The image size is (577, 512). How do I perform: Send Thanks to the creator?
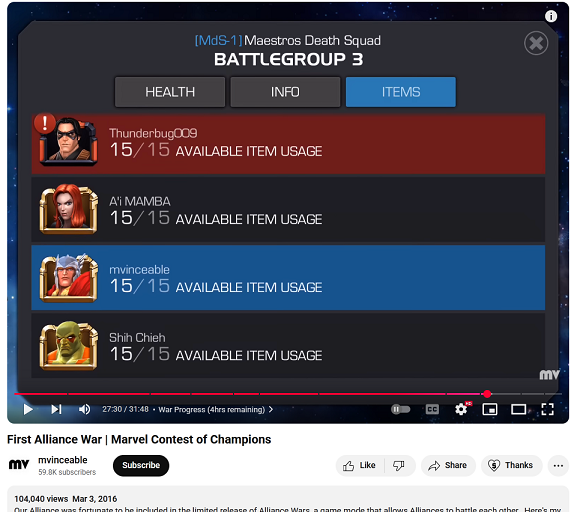coord(511,465)
